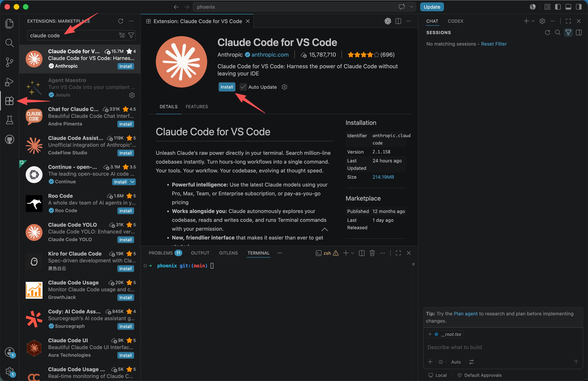Open the Search view in activity bar
This screenshot has height=381, width=588.
pos(9,43)
